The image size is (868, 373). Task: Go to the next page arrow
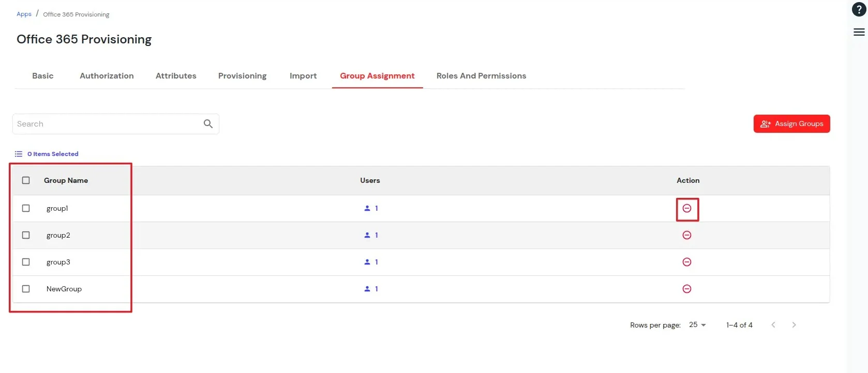point(794,325)
